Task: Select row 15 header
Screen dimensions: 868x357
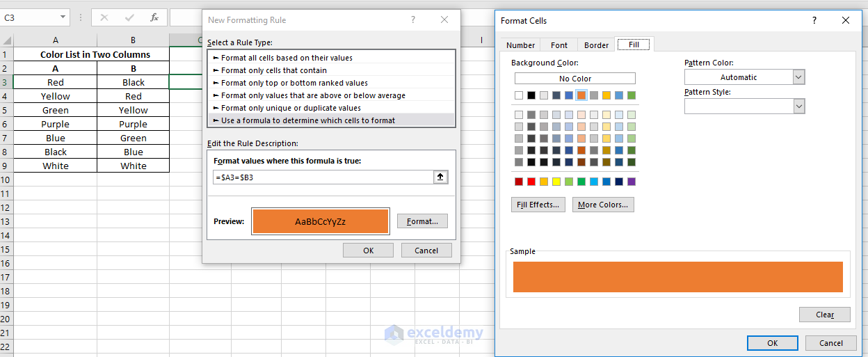Action: tap(6, 249)
